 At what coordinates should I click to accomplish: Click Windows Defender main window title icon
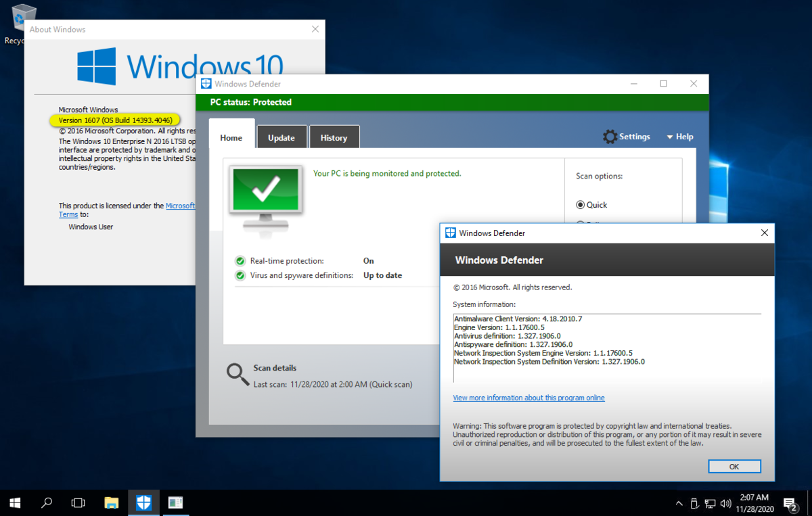click(206, 84)
